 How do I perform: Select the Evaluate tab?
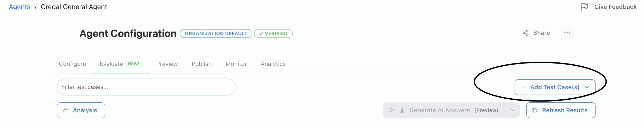(111, 64)
